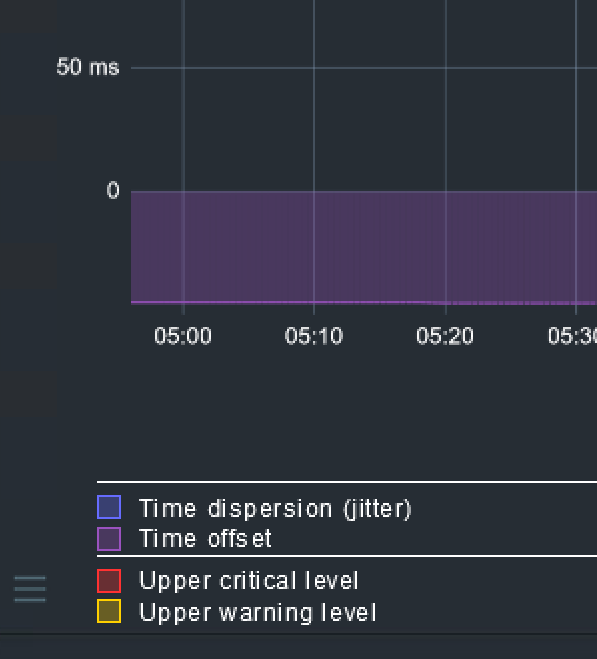Screen dimensions: 597x659
Task: Click the 50 ms y-axis label
Action: pos(88,67)
